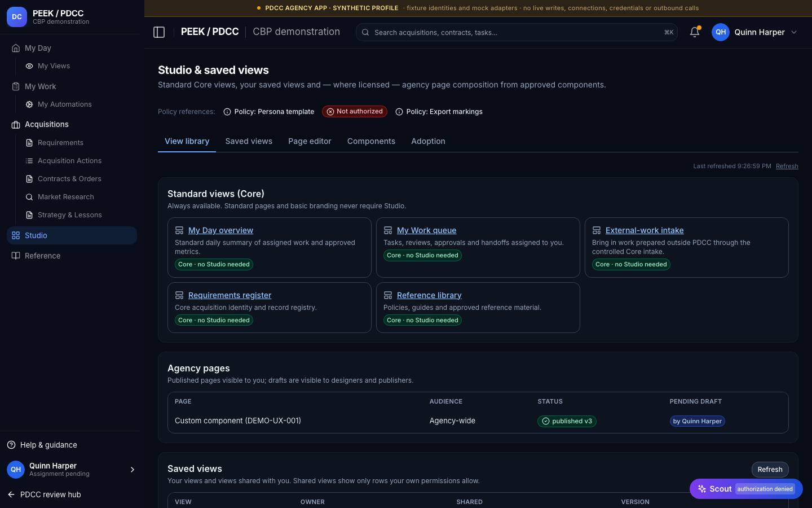This screenshot has width=812, height=508.
Task: Click the Scout sparkle icon
Action: [702, 489]
